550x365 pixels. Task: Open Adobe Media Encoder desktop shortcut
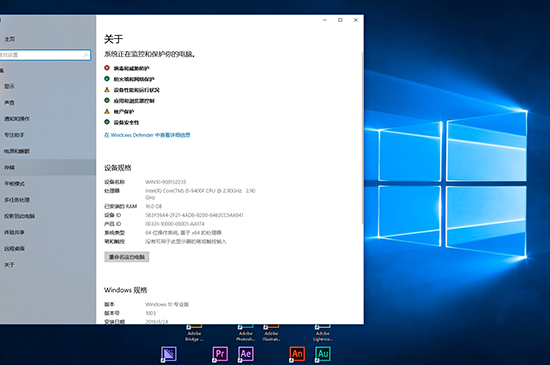169,354
